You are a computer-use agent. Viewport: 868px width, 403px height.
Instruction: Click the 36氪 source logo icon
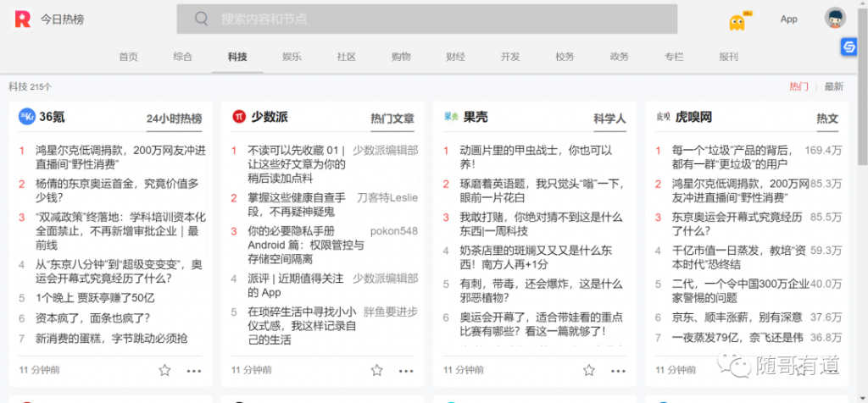pyautogui.click(x=26, y=117)
